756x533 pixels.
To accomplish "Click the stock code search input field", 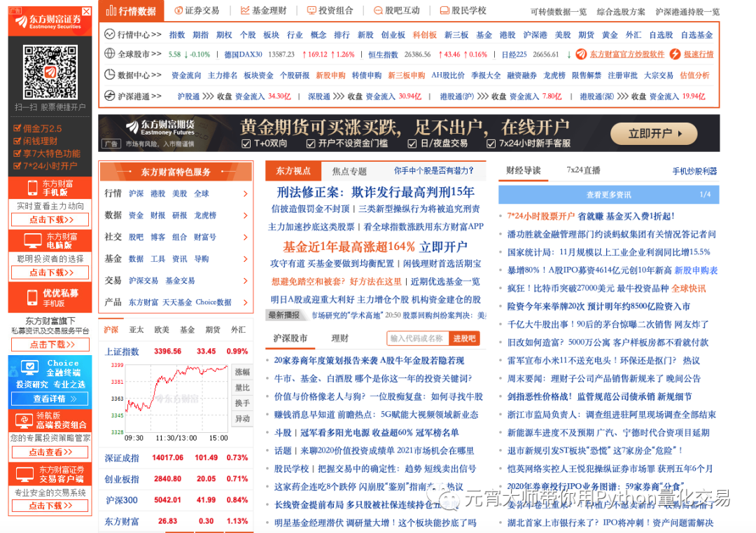I will tap(417, 338).
